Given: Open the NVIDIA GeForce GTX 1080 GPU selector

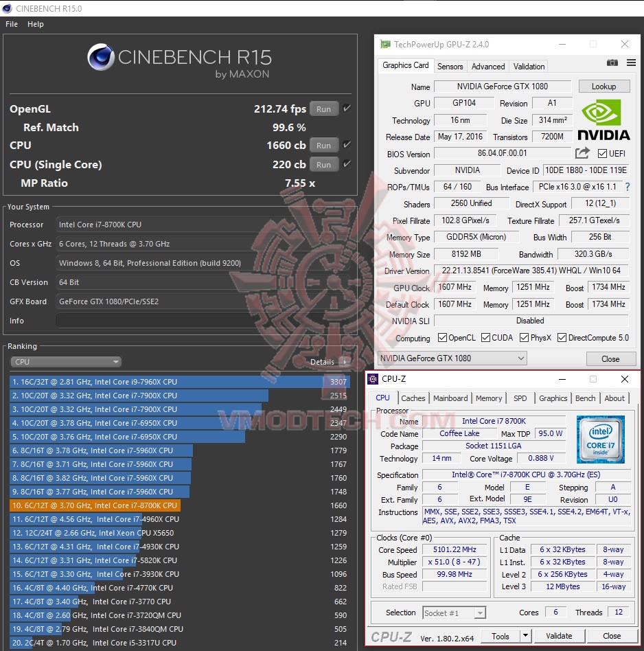Looking at the screenshot, I should [x=452, y=358].
